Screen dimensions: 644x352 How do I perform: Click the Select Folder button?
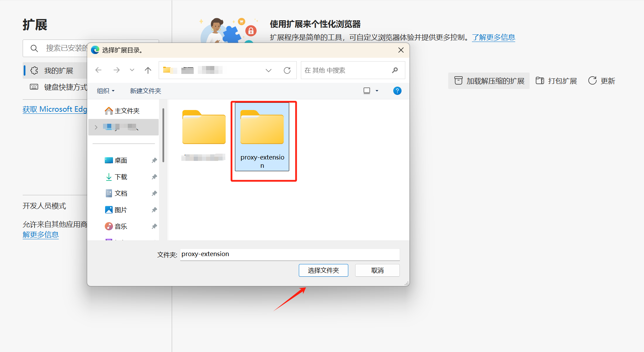pyautogui.click(x=323, y=271)
